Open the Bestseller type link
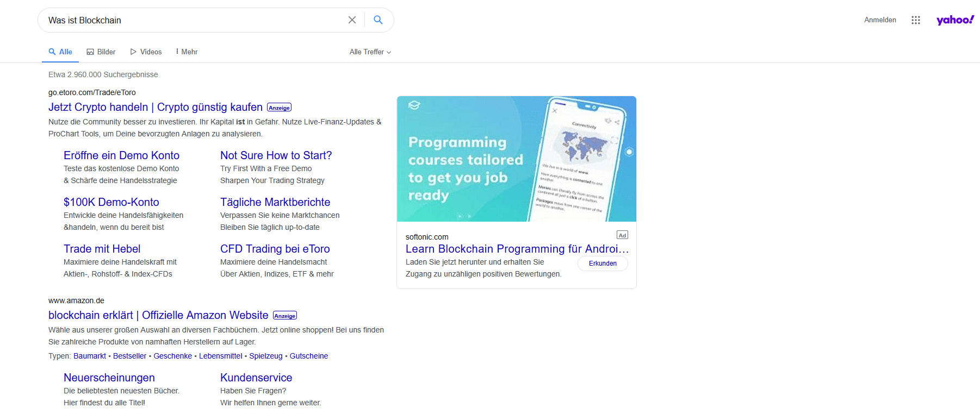The width and height of the screenshot is (980, 414). coord(129,356)
